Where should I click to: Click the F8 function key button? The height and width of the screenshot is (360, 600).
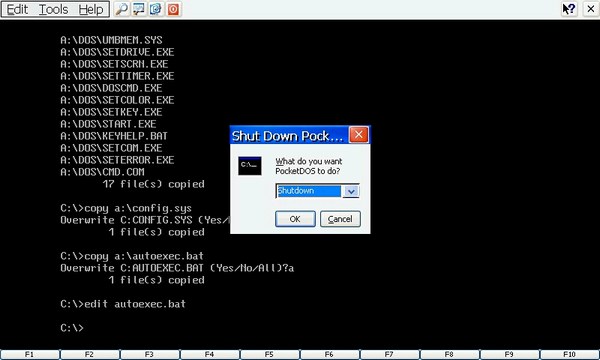(x=449, y=355)
